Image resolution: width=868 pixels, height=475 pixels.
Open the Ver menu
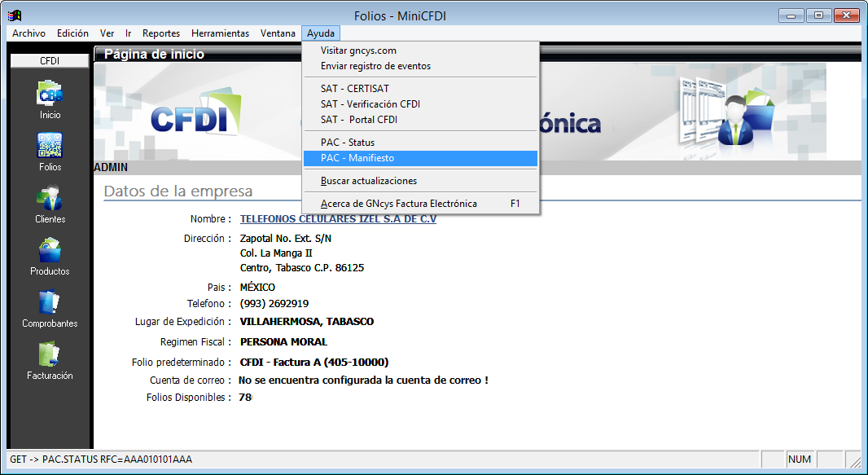(x=107, y=33)
